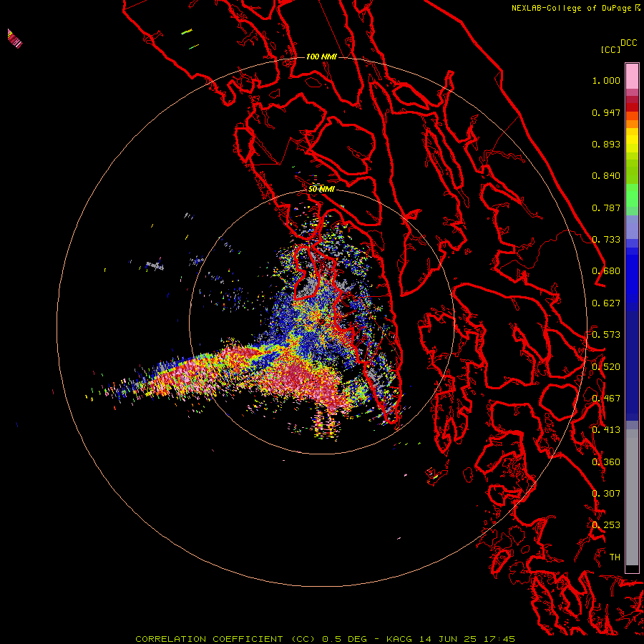Pick the light pink swatch atop the color bar
644x644 pixels.
click(x=632, y=77)
